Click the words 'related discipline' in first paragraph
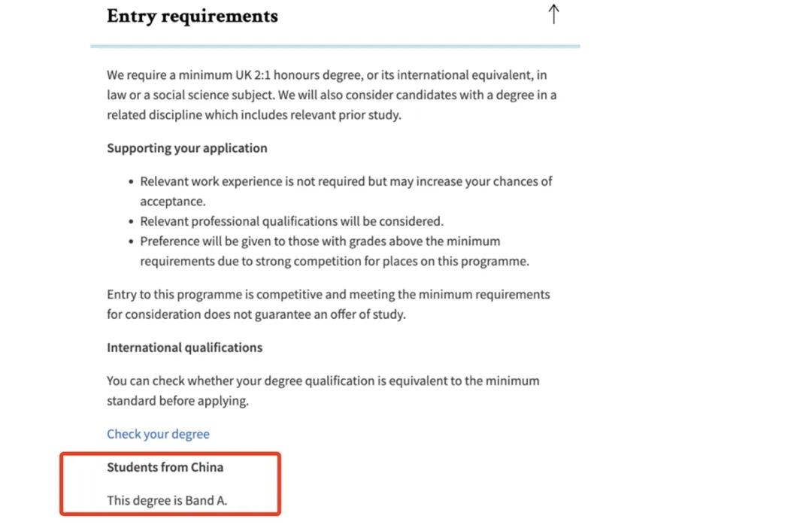 coord(157,116)
